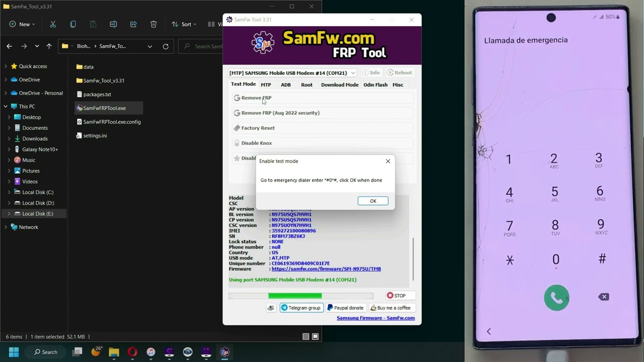Click the Share icon in File Explorer toolbar
644x362 pixels.
pyautogui.click(x=133, y=24)
